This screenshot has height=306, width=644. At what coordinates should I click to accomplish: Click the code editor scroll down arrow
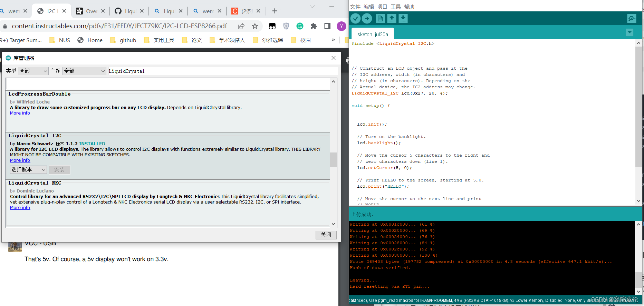point(638,201)
